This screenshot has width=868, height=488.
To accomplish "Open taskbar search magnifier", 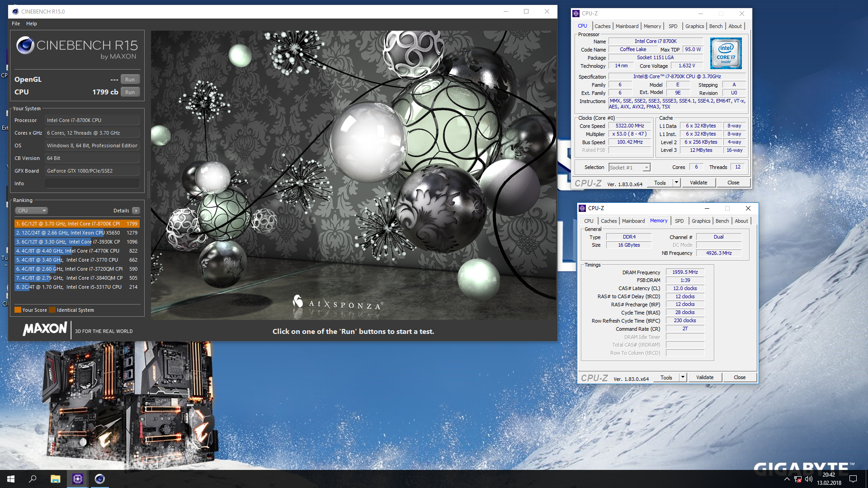I will tap(33, 479).
